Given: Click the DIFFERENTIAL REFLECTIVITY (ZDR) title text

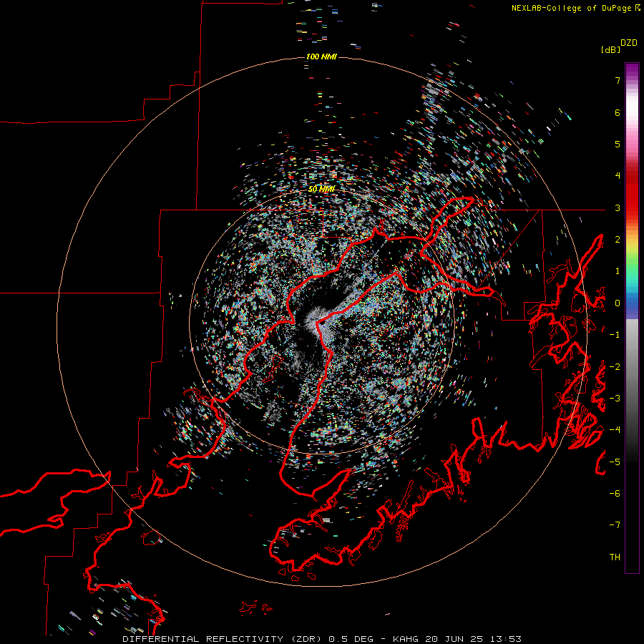Looking at the screenshot, I should 223,639.
